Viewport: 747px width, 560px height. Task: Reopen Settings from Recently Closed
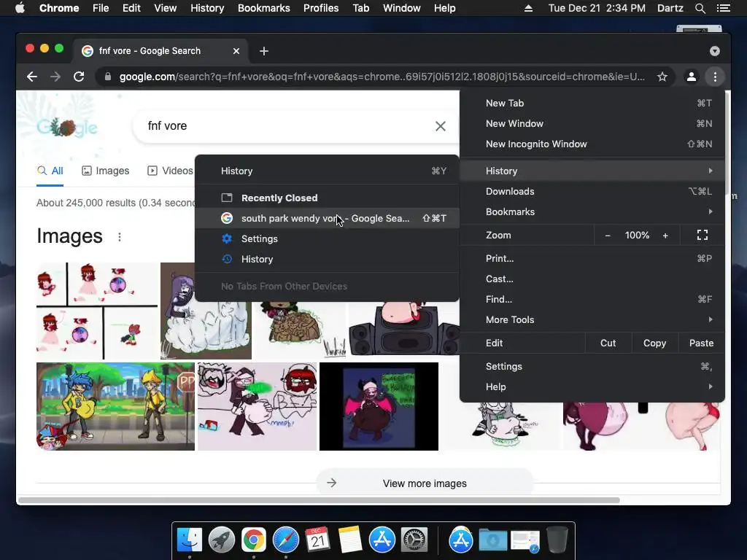[x=328, y=239]
